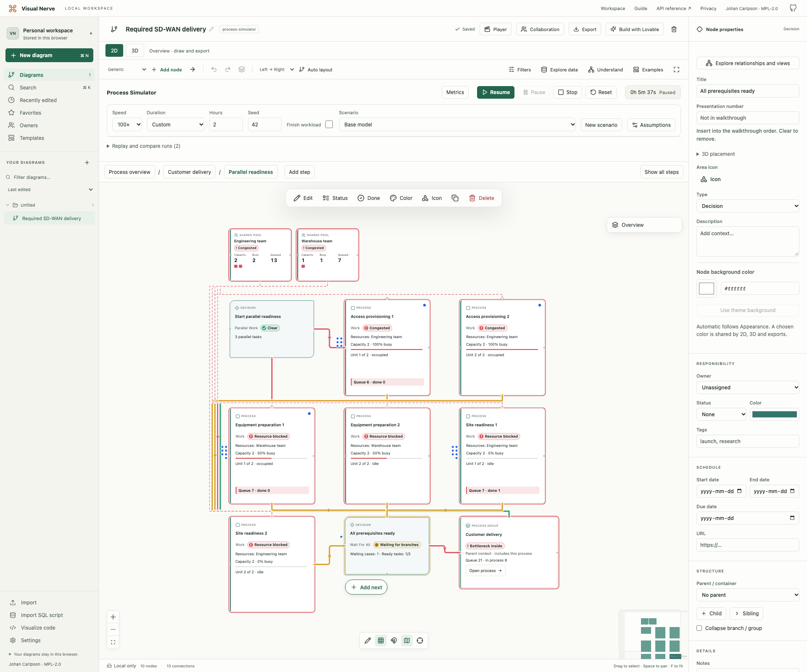
Task: Click the redo arrow icon
Action: pos(228,69)
